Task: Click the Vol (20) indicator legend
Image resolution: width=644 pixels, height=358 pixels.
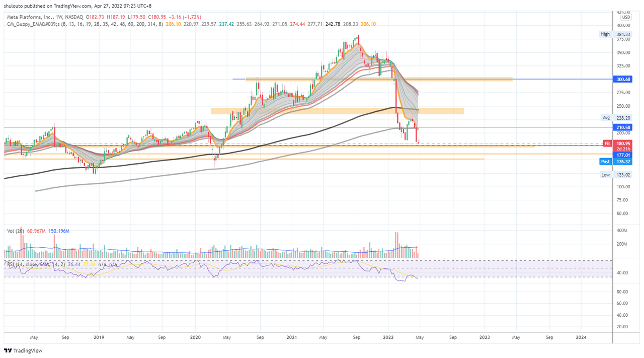Action: tap(16, 231)
